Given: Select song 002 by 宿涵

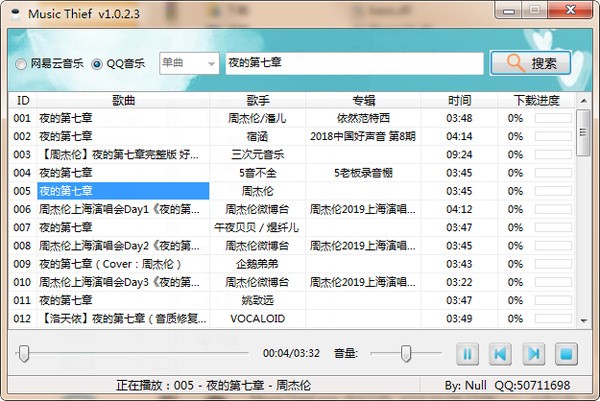Looking at the screenshot, I should (x=123, y=136).
